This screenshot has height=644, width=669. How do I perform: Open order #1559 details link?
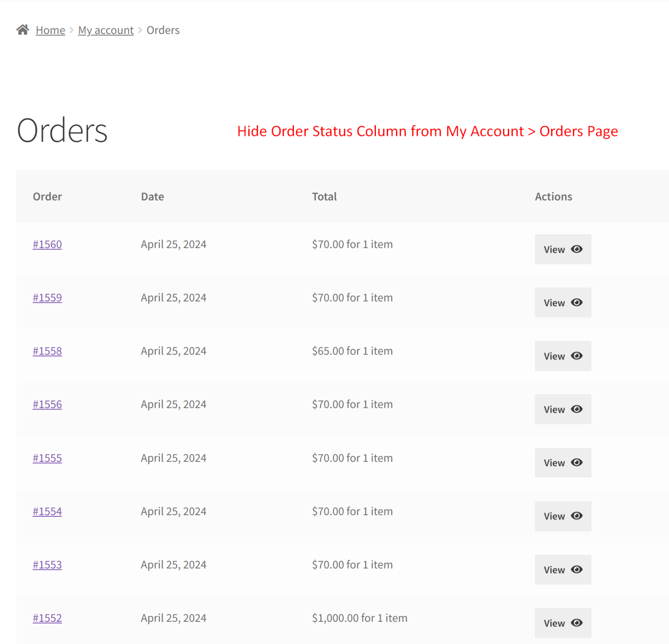(47, 298)
